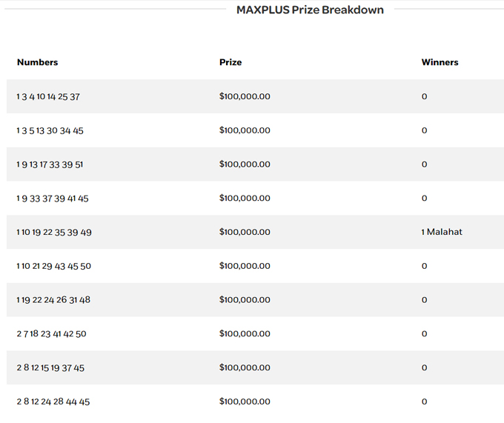Select the numbers 1 3 4 10 14 25 37
Viewport: 504px width, 423px height.
tap(48, 96)
